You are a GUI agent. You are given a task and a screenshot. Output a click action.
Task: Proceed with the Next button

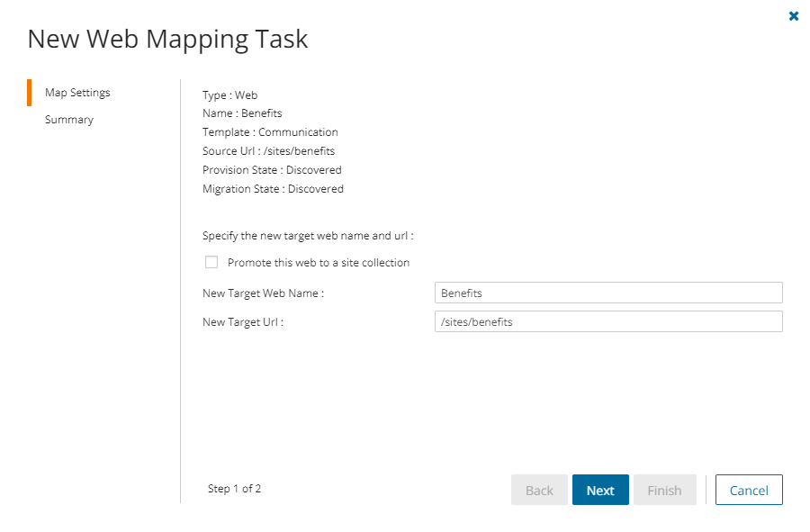coord(600,491)
